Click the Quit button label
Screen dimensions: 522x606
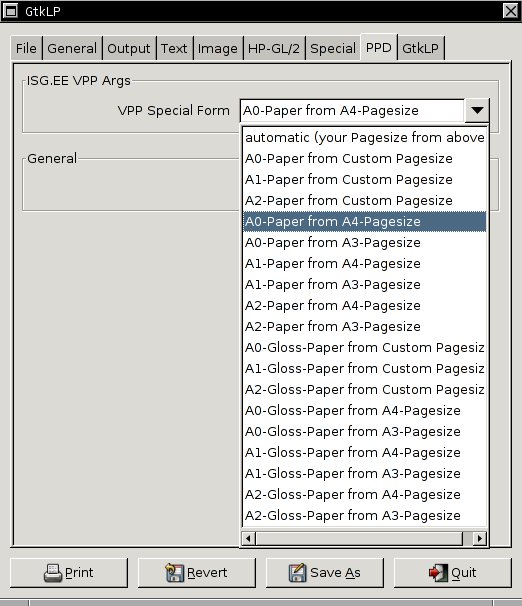point(463,573)
